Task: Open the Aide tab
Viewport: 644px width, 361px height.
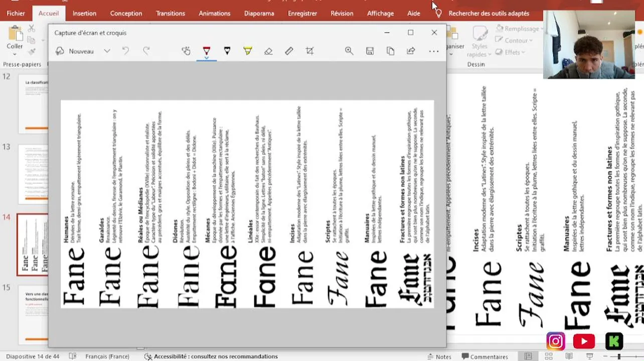Action: click(414, 14)
